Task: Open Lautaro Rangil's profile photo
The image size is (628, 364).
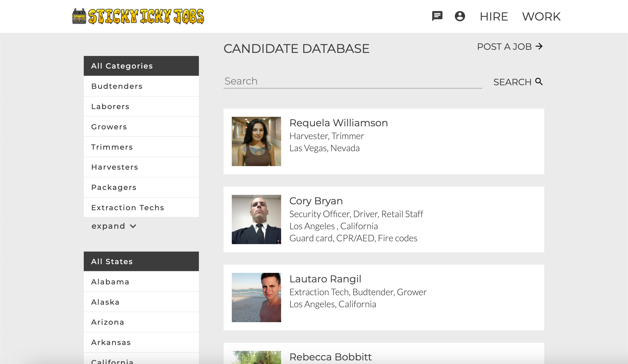Action: coord(256,298)
